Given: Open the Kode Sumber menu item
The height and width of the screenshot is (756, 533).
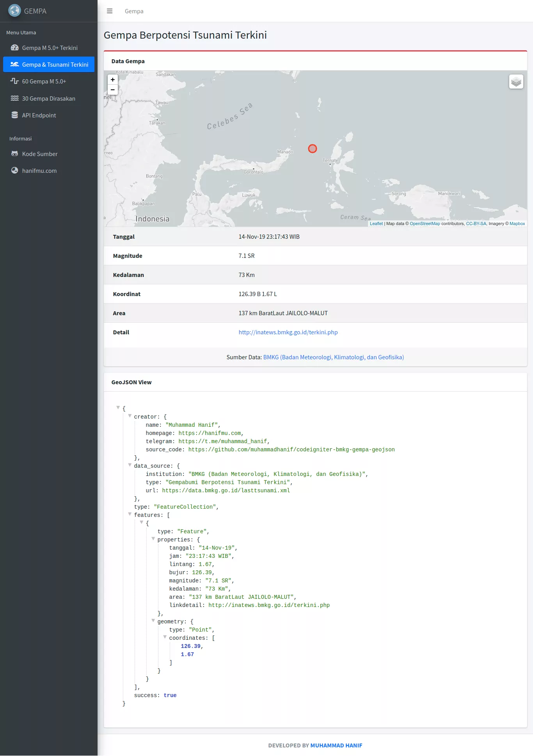Looking at the screenshot, I should point(49,154).
